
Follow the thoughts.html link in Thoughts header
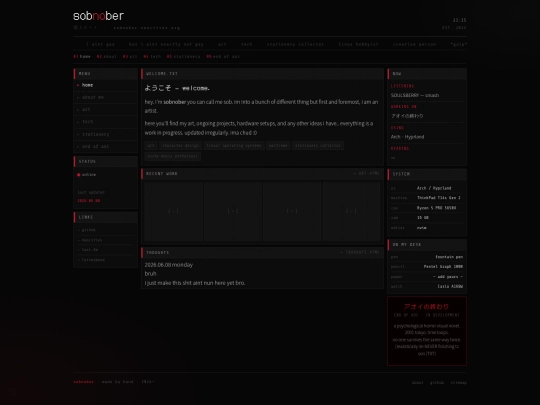click(360, 252)
